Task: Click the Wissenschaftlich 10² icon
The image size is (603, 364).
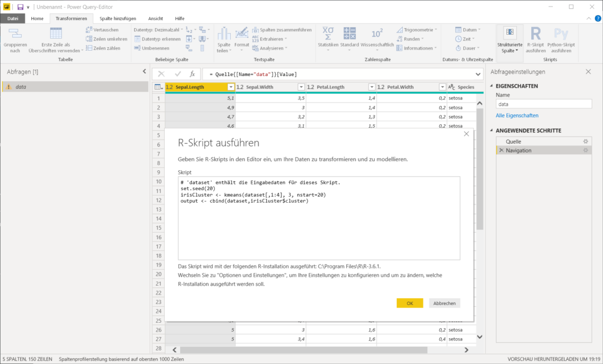Action: point(377,34)
